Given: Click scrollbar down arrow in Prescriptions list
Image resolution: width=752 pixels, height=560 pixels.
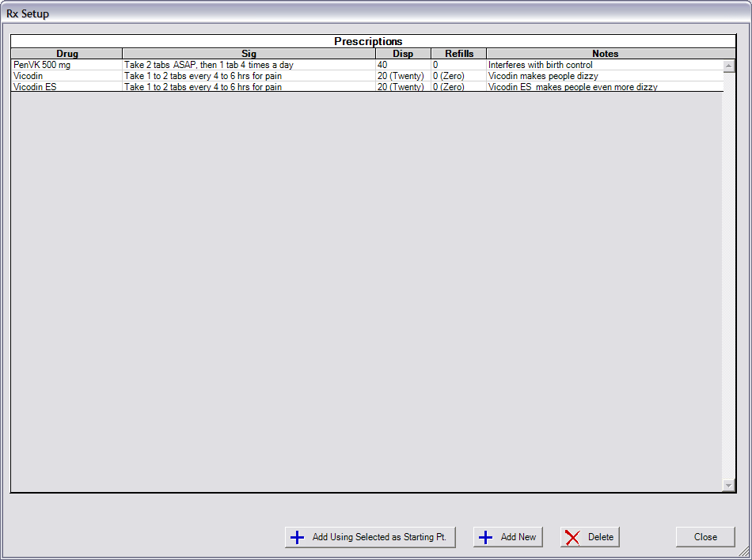Looking at the screenshot, I should pyautogui.click(x=728, y=486).
